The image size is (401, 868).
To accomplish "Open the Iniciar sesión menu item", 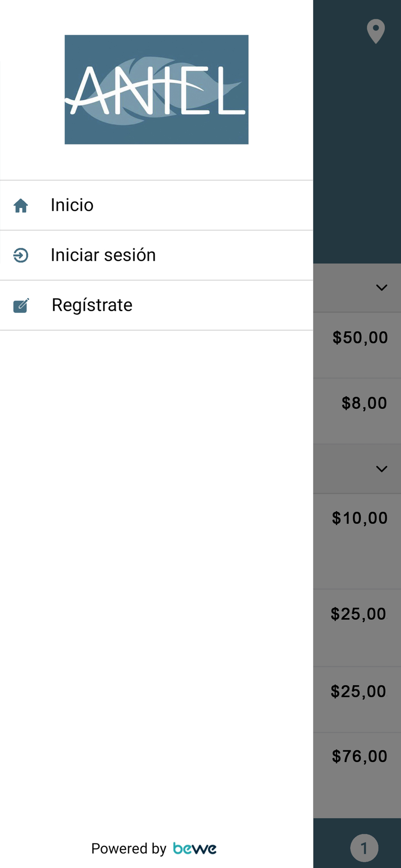I will pos(157,255).
